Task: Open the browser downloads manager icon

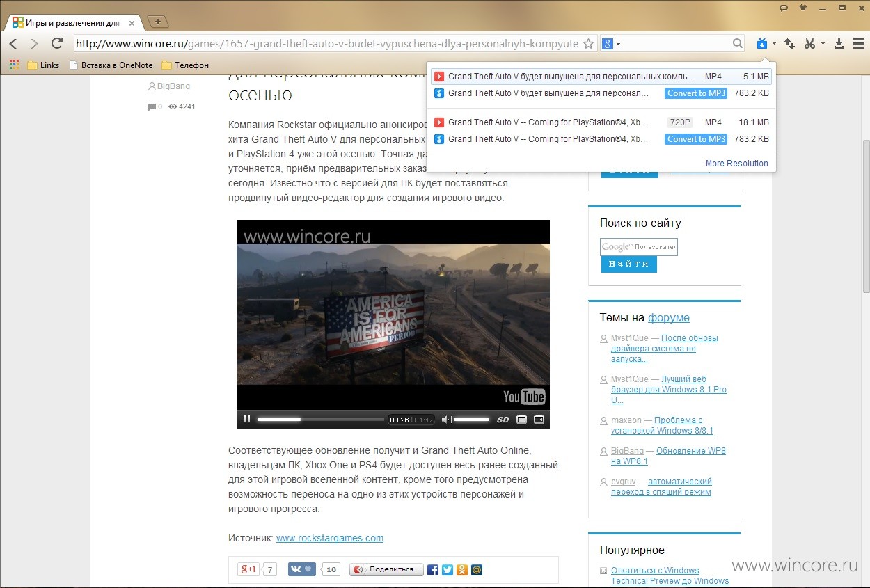Action: tap(839, 44)
